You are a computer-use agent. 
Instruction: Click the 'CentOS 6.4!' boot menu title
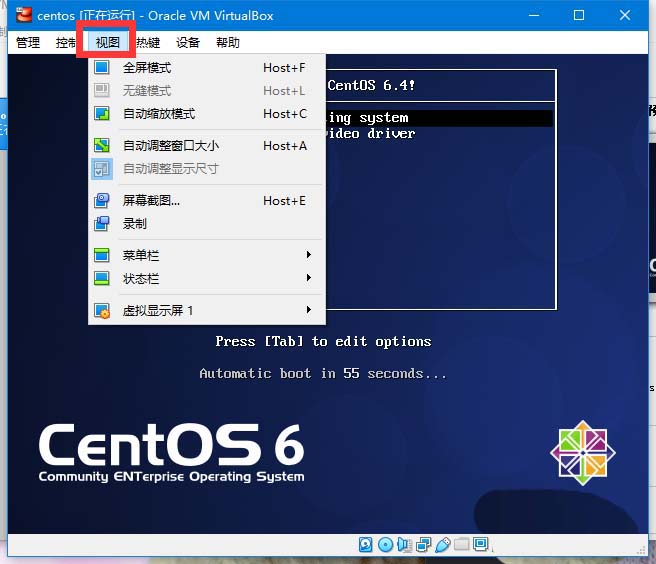pyautogui.click(x=371, y=85)
